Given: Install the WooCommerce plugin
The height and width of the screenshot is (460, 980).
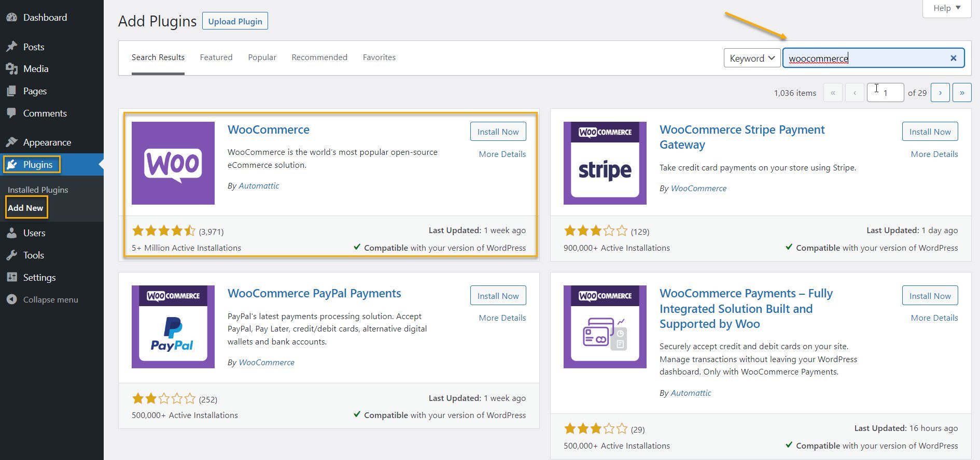Looking at the screenshot, I should 498,132.
